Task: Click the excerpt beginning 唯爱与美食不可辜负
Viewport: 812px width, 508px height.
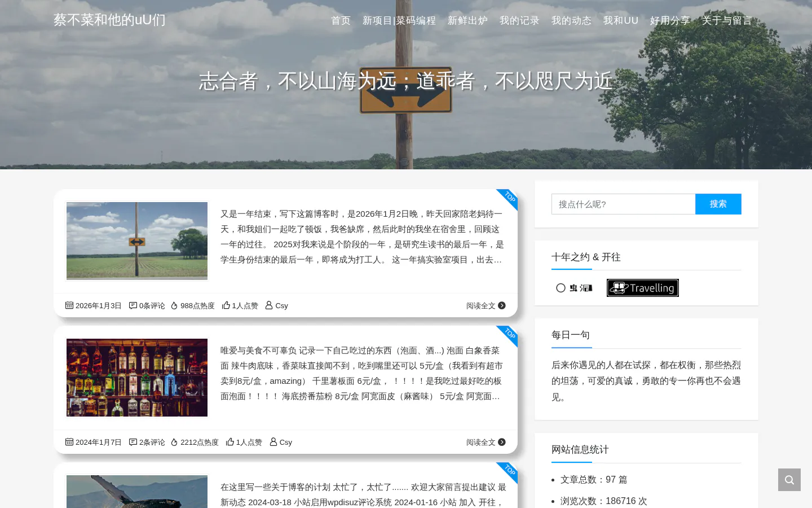Action: (x=363, y=374)
